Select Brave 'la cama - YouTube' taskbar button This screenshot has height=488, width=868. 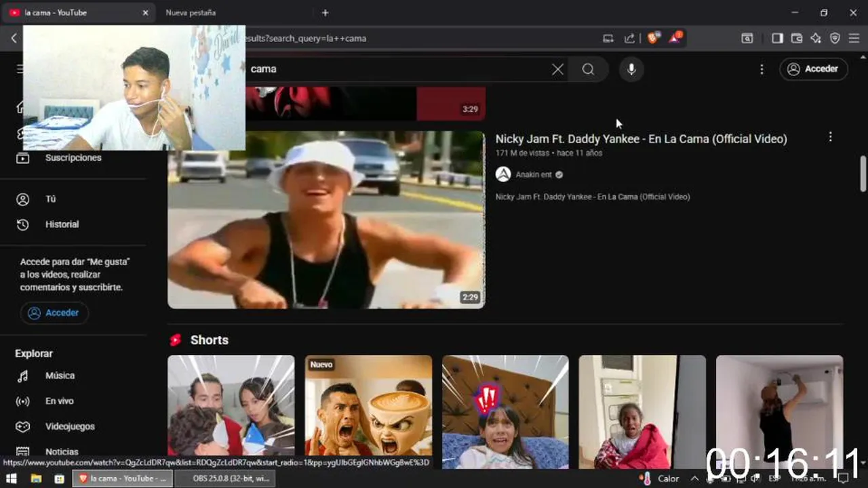[x=123, y=479]
